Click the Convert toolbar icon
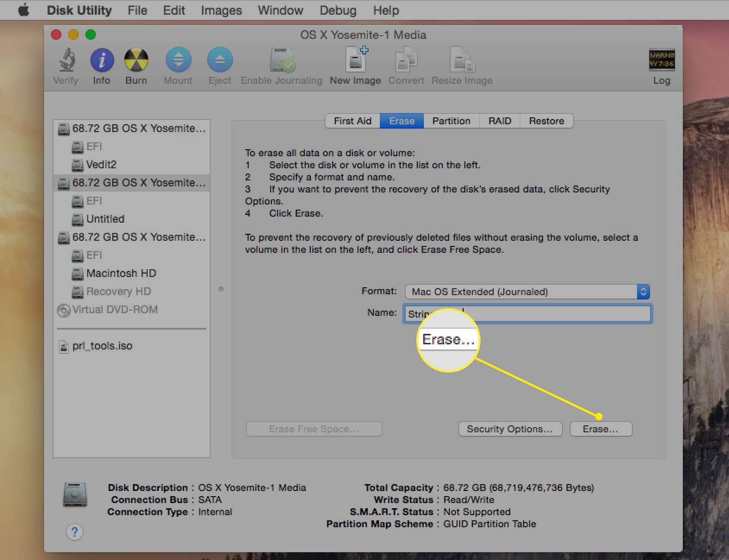The width and height of the screenshot is (729, 560). (406, 60)
